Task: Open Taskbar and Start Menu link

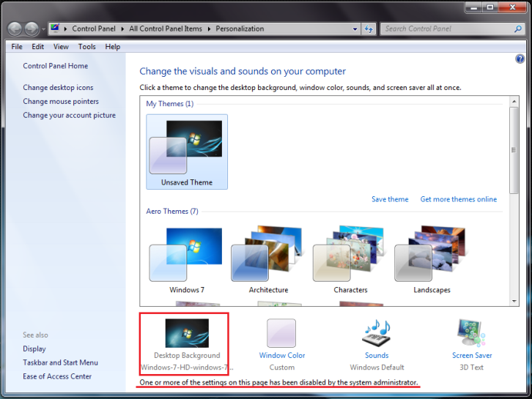Action: pyautogui.click(x=60, y=362)
